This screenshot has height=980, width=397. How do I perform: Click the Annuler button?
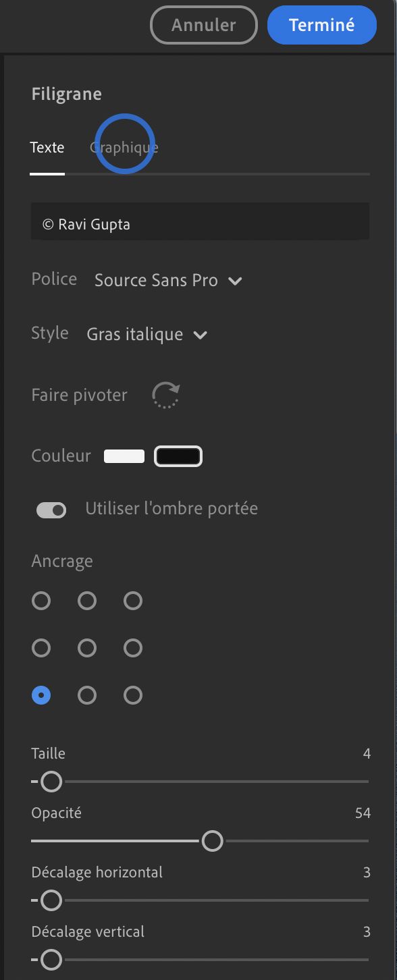[x=203, y=25]
